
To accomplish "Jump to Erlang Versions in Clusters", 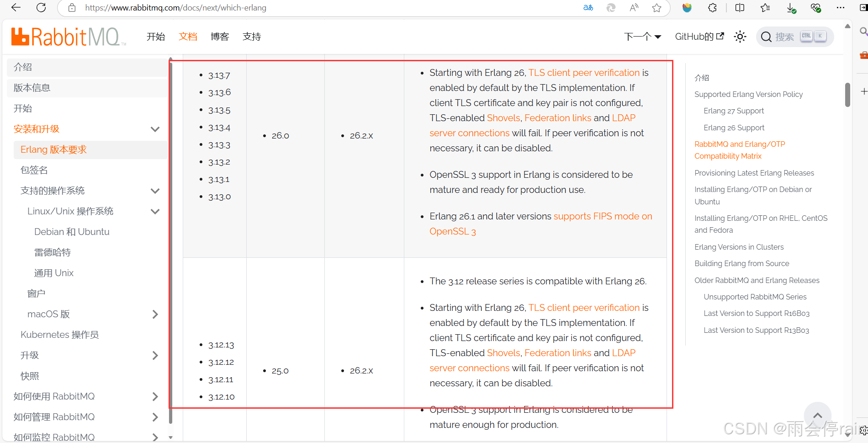I will coord(739,247).
